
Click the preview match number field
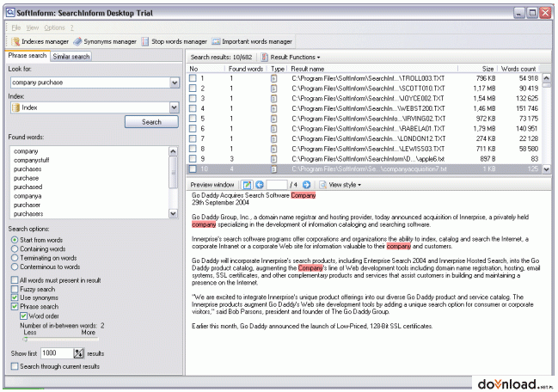pos(277,185)
